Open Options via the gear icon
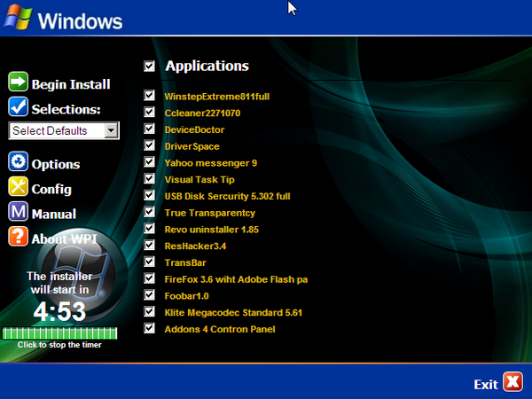 coord(18,161)
